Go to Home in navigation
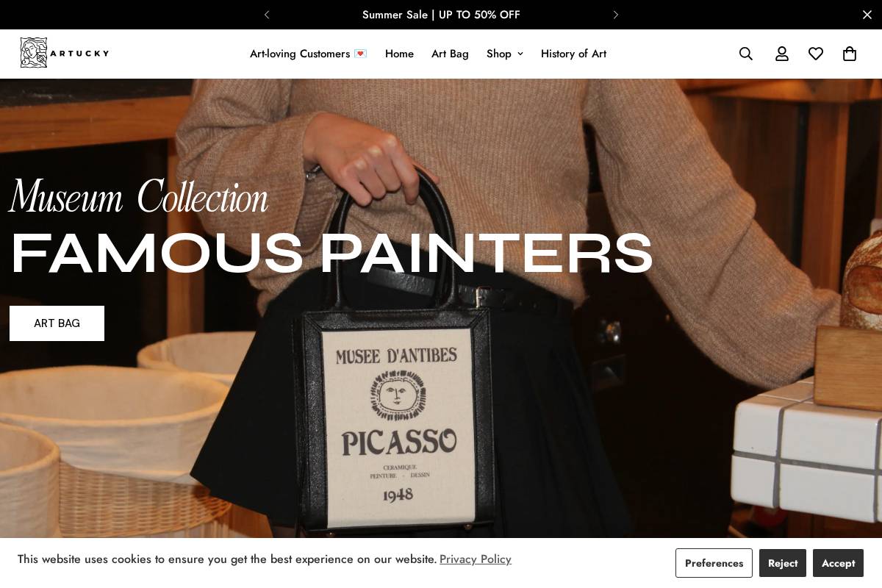The image size is (882, 588). click(399, 54)
